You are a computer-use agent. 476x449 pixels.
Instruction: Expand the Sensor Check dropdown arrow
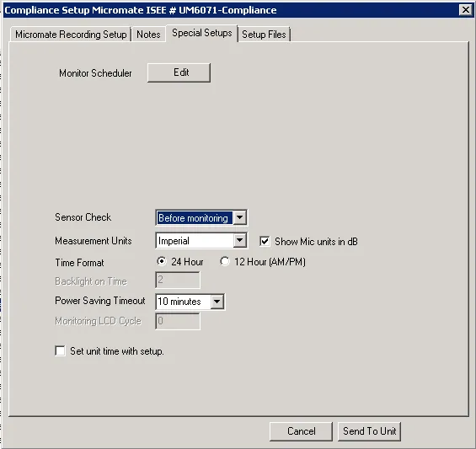[239, 217]
